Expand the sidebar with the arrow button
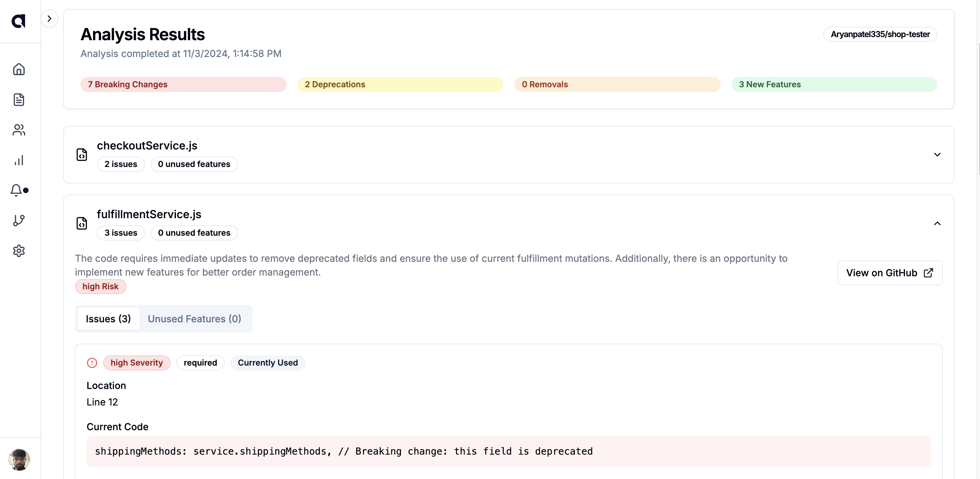980x479 pixels. click(x=49, y=18)
